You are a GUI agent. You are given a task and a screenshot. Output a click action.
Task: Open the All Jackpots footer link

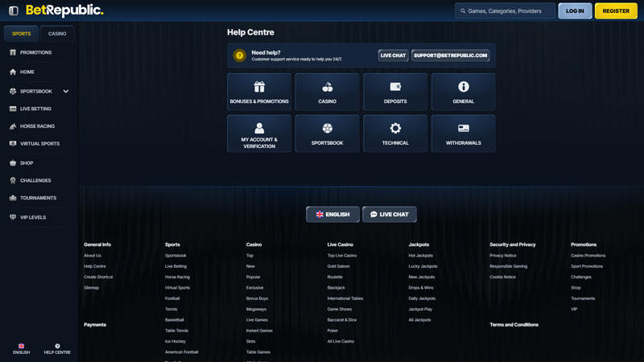pyautogui.click(x=419, y=319)
